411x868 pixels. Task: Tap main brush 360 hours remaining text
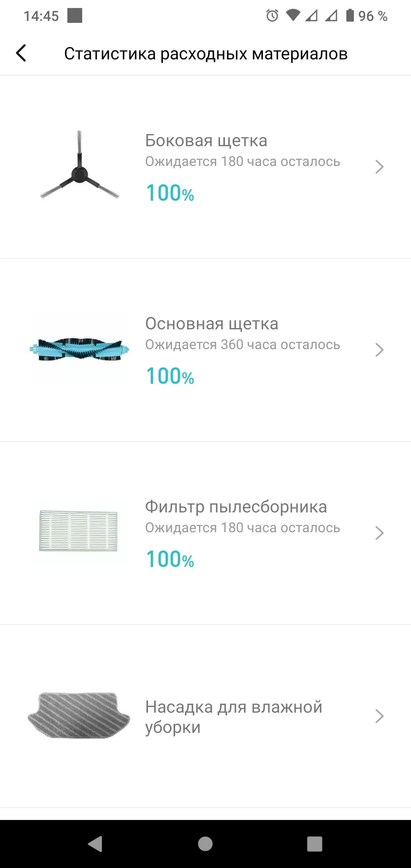(x=242, y=345)
